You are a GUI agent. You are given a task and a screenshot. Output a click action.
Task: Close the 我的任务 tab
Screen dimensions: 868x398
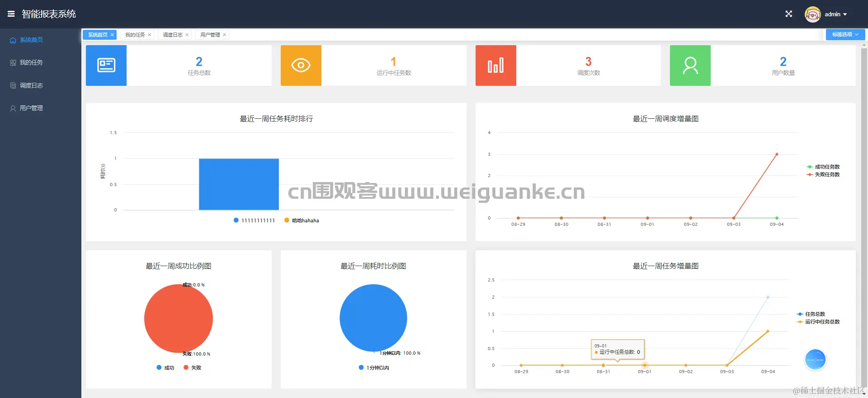click(149, 35)
